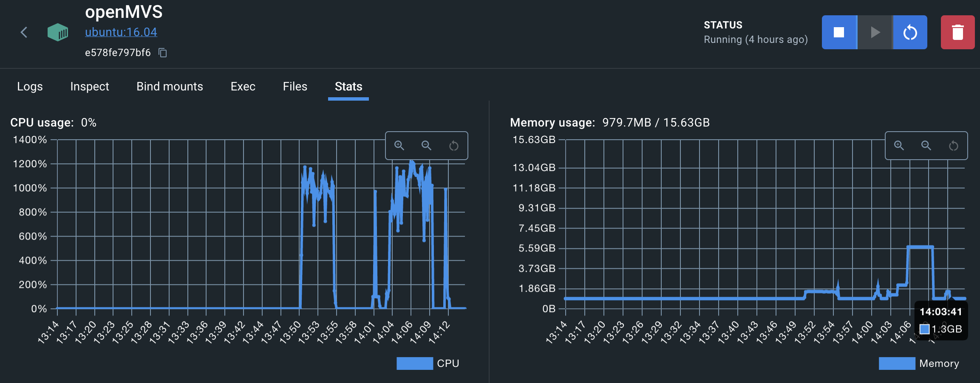
Task: Click the 15.63GB memory axis label
Action: (x=534, y=140)
